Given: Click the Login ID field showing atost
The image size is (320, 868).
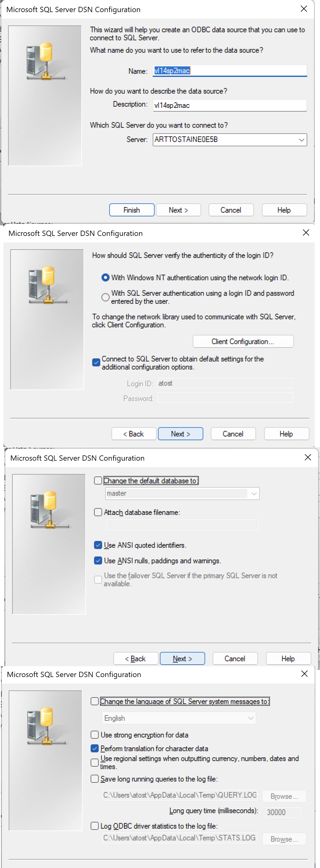Looking at the screenshot, I should pos(225,383).
